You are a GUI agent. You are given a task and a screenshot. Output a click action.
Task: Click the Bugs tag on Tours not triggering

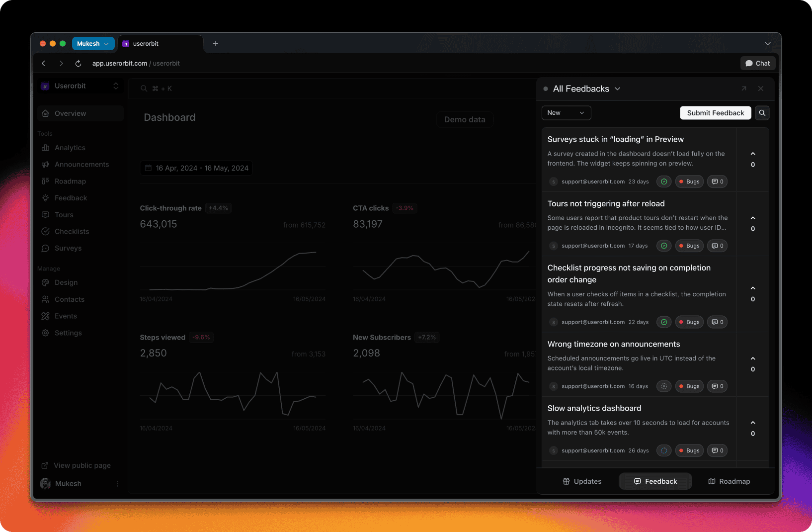689,246
